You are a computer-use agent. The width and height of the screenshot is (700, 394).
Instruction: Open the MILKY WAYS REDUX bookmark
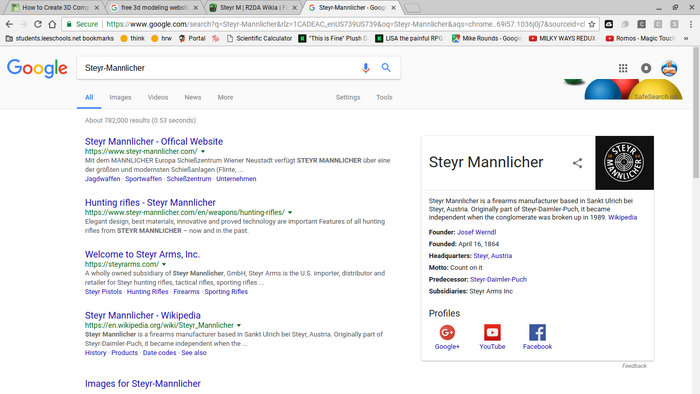(x=562, y=38)
